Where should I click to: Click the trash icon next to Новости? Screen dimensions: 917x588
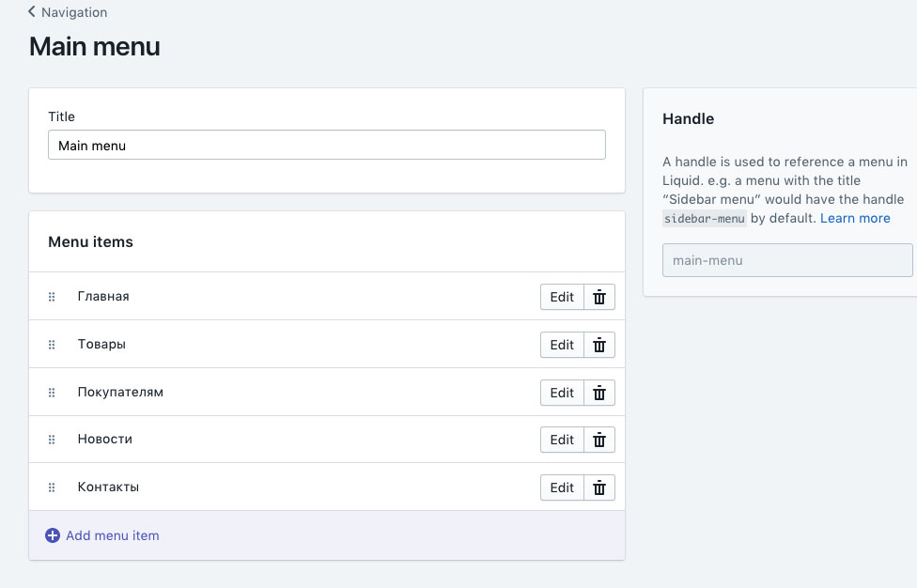pyautogui.click(x=599, y=440)
